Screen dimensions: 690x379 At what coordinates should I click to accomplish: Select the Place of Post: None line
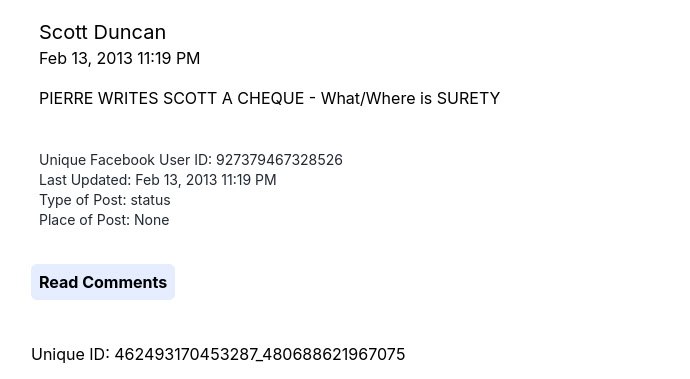[104, 220]
